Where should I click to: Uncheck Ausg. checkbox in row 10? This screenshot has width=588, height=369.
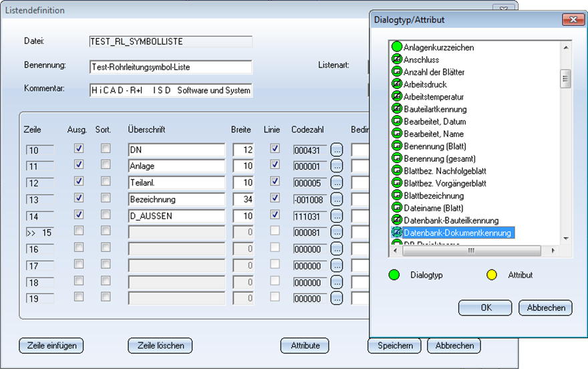[x=80, y=148]
